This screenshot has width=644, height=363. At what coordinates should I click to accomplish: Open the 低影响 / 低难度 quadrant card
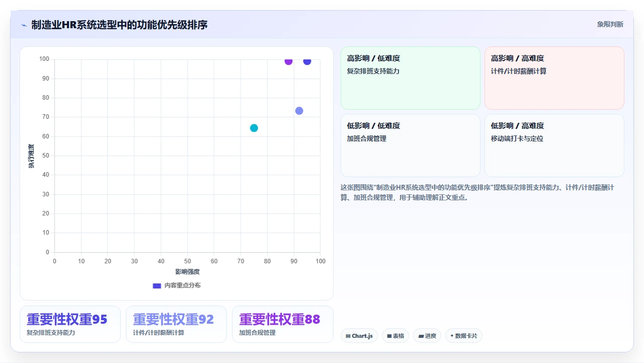[411, 146]
